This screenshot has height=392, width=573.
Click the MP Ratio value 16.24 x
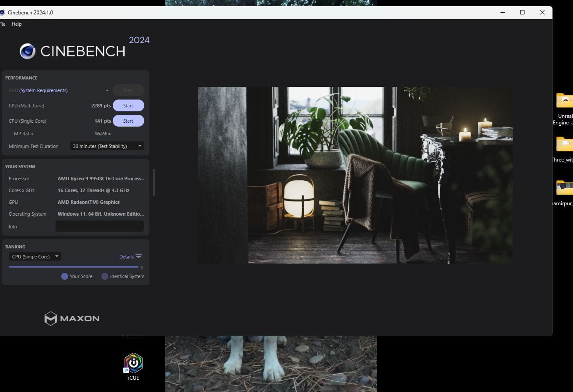[103, 134]
